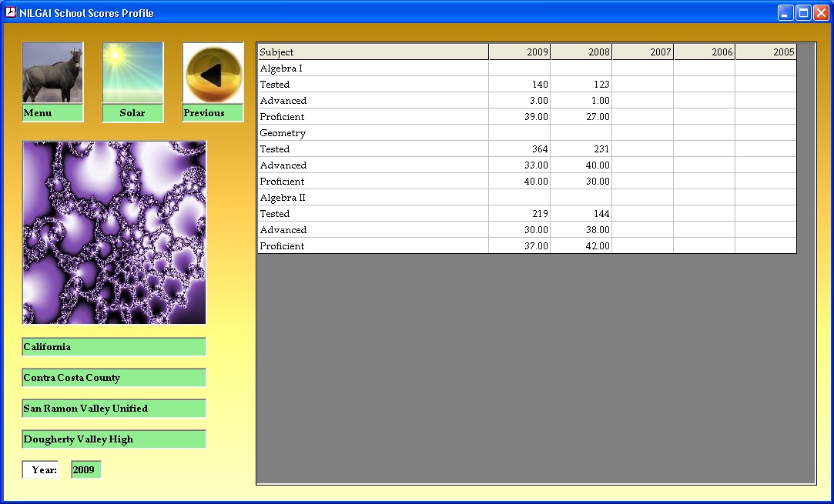Select the San Ramon Valley Unified field
Viewport: 834px width, 504px height.
click(x=114, y=409)
